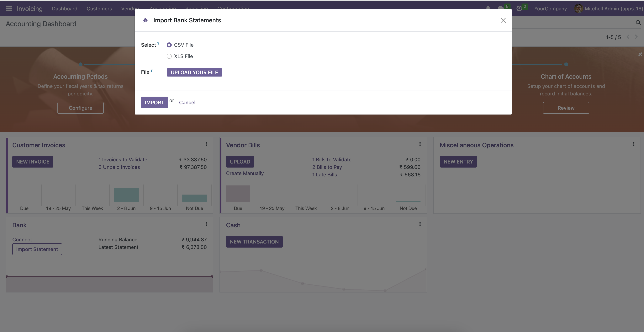Open the Customer Invoices kebab menu

point(206,144)
